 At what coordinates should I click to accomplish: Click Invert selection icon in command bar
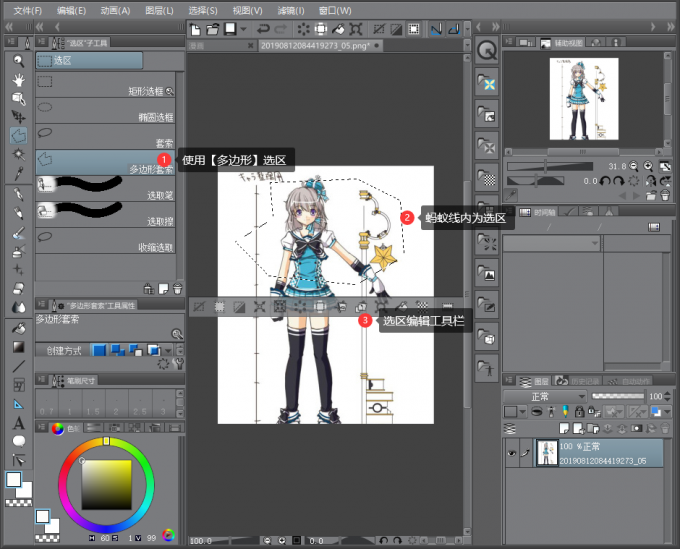396,29
